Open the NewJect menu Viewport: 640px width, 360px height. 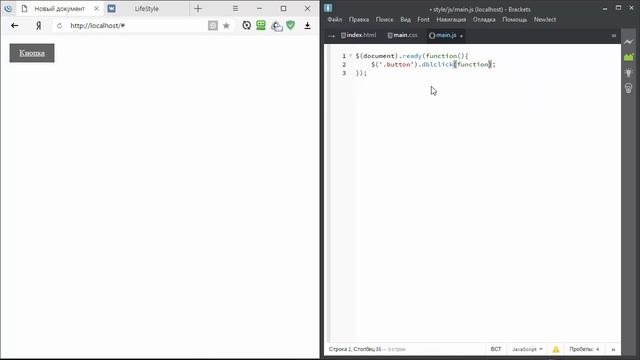(x=545, y=20)
